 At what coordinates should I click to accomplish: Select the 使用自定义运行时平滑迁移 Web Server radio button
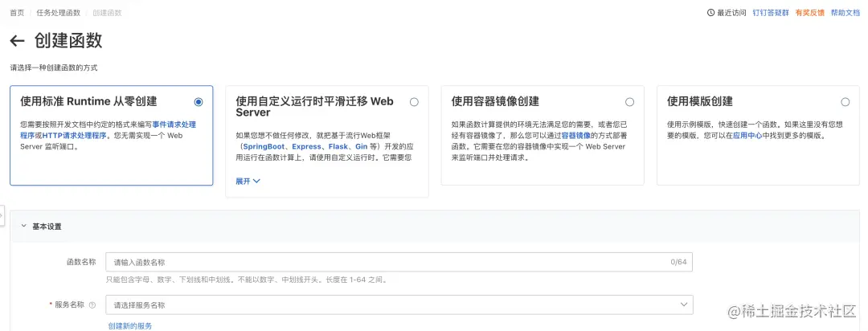(414, 102)
